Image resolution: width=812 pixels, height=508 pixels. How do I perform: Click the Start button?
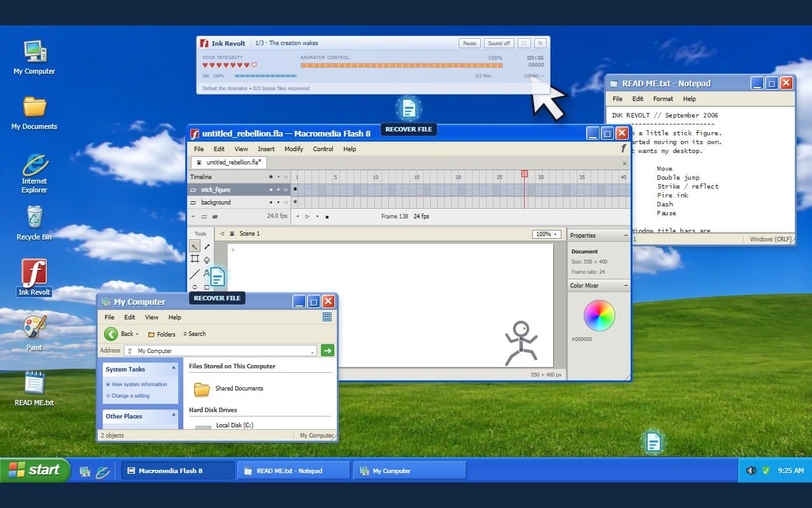pyautogui.click(x=35, y=470)
